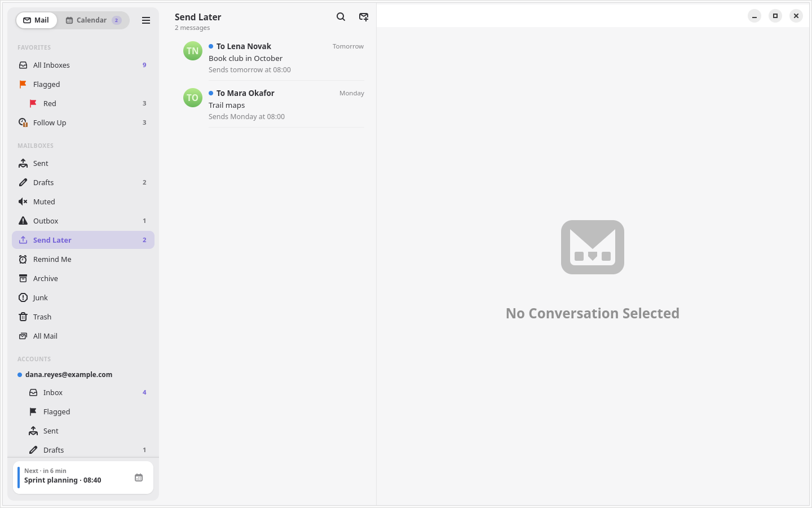
Task: Click the Archive box icon
Action: point(23,278)
